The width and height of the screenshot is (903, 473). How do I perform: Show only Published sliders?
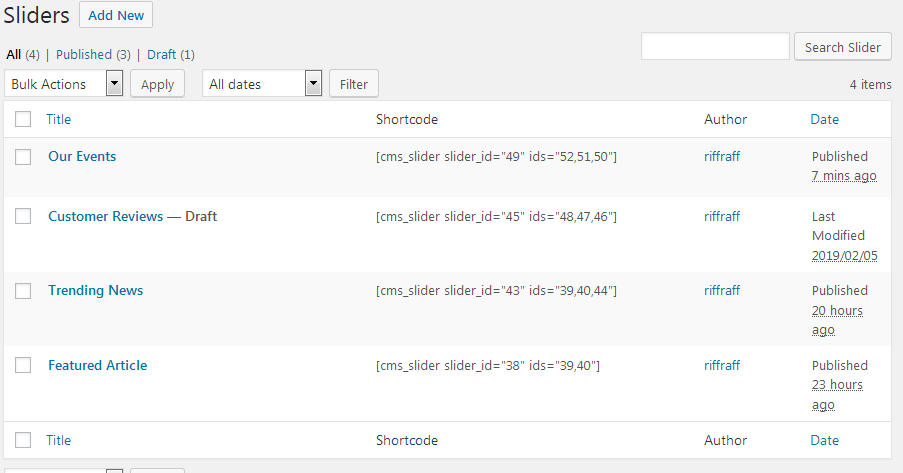[x=84, y=54]
